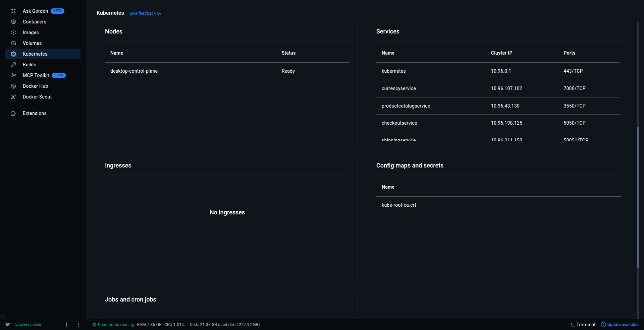Select Kubernetes in sidebar
This screenshot has width=644, height=330.
click(x=43, y=54)
